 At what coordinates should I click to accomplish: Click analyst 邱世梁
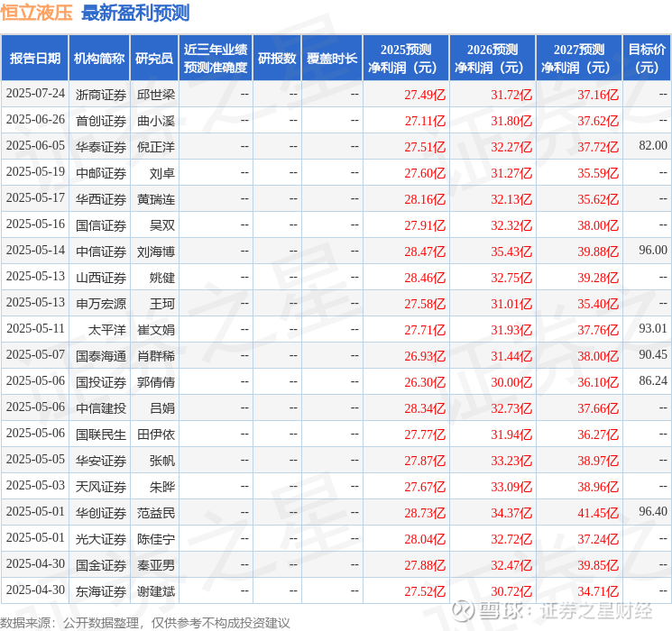click(x=156, y=95)
